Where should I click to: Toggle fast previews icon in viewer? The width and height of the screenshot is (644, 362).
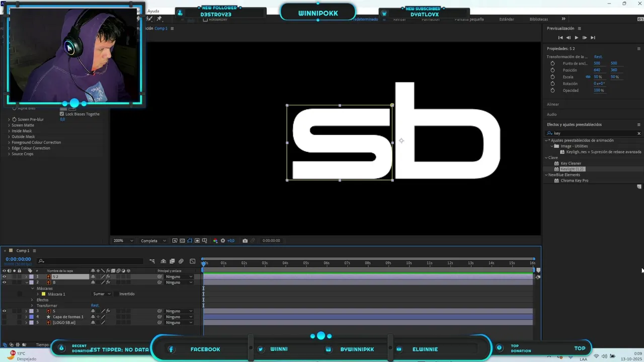tap(175, 241)
